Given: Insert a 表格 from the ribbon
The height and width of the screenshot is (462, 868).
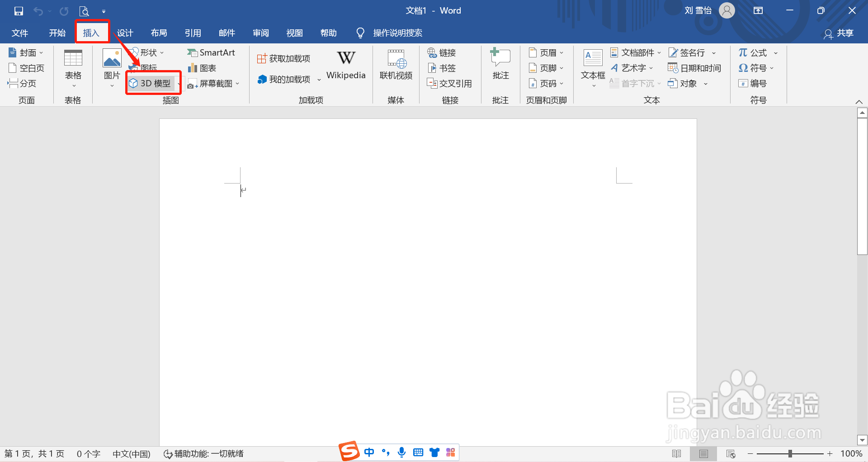Looking at the screenshot, I should point(73,67).
